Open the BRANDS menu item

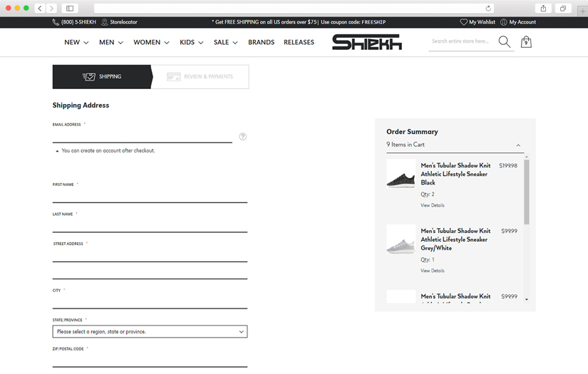click(x=262, y=42)
